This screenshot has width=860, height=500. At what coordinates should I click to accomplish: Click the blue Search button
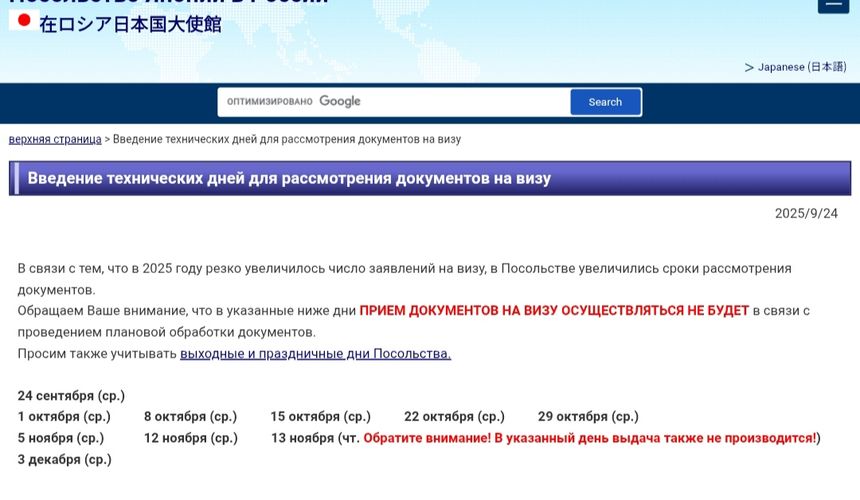coord(606,102)
